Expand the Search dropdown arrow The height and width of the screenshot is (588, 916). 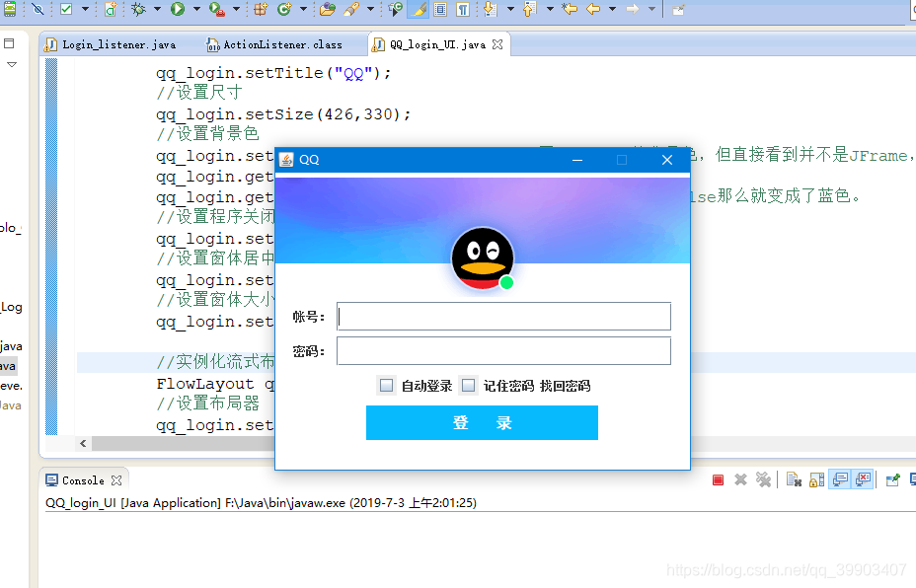point(370,9)
